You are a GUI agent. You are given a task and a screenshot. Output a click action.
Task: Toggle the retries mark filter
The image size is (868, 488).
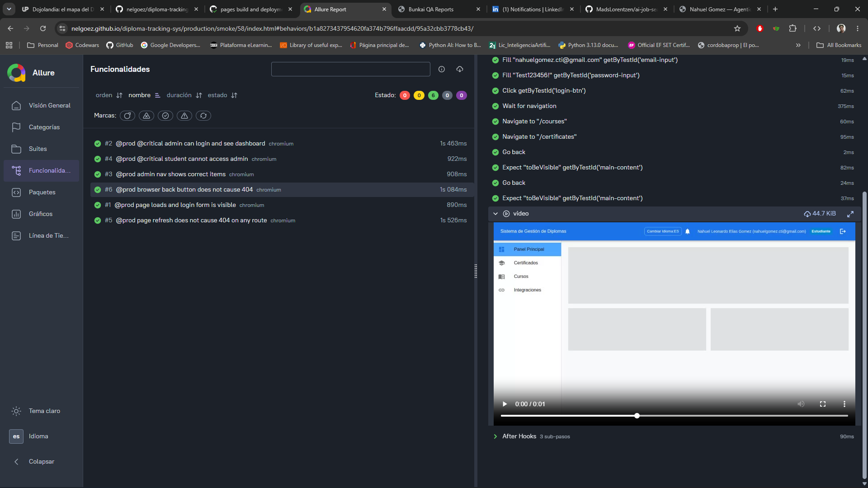tap(203, 116)
